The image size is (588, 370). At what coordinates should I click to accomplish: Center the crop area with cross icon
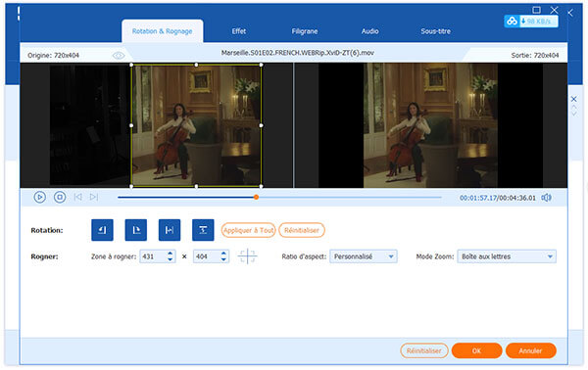point(248,256)
